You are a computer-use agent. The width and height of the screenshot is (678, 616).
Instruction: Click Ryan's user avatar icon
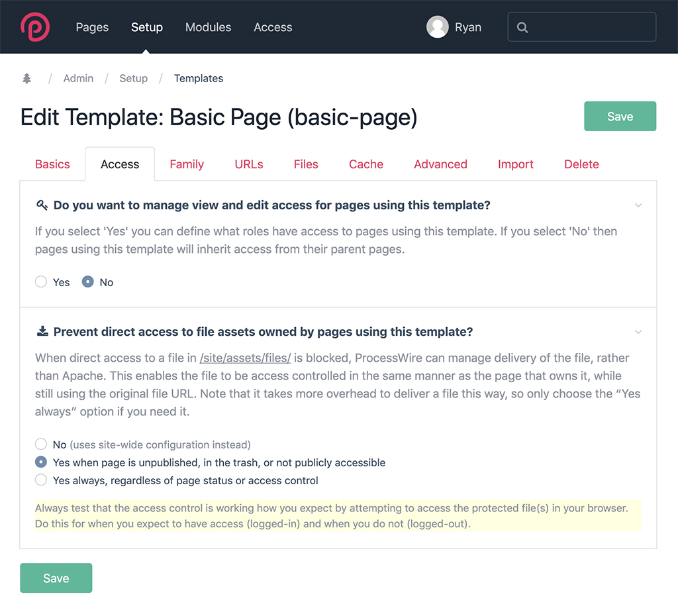pos(437,26)
